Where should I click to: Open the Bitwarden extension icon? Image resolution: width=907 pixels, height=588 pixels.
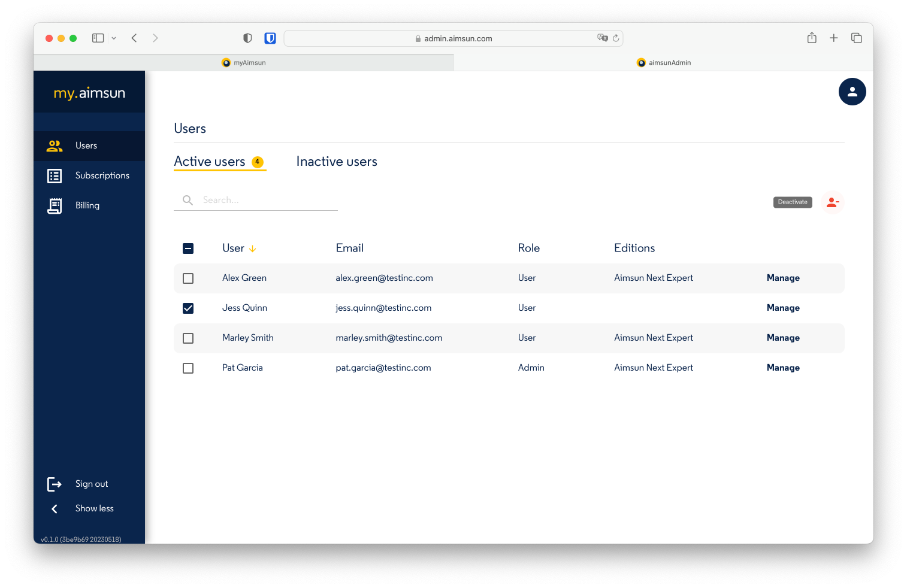[x=270, y=38]
